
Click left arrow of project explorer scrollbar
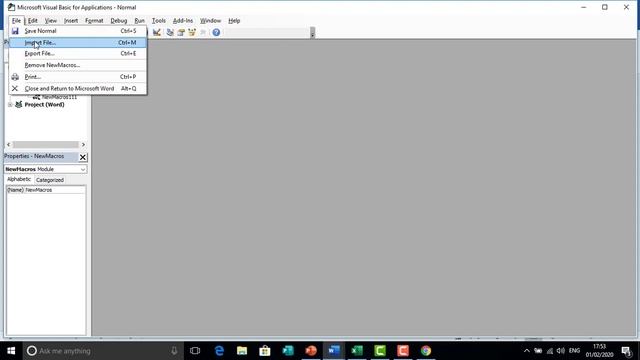tap(9, 144)
